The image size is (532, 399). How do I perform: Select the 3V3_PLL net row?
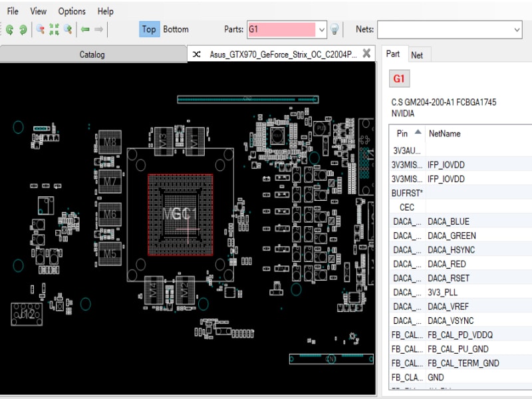[461, 293]
